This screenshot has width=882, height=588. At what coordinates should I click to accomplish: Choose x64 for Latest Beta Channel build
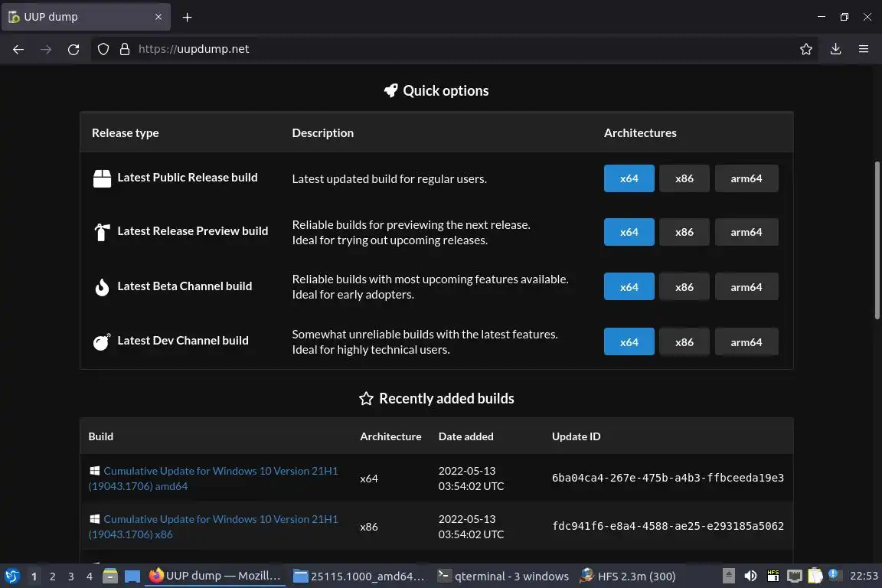629,287
